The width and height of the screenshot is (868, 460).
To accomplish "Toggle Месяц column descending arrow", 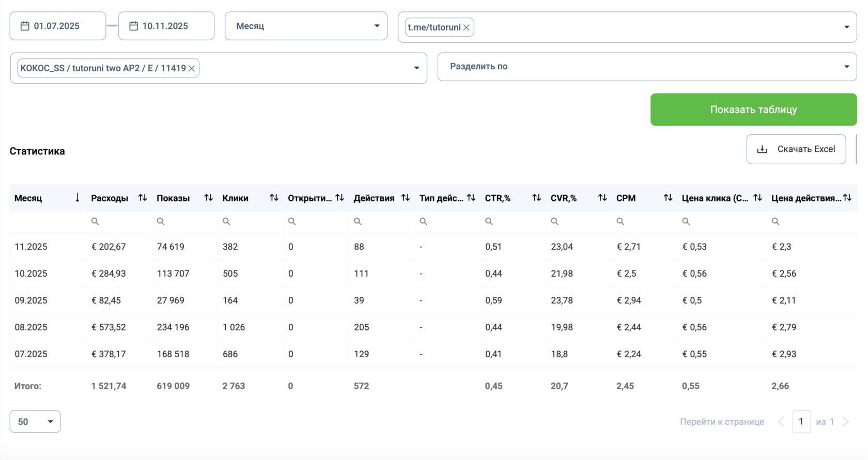I will click(77, 198).
